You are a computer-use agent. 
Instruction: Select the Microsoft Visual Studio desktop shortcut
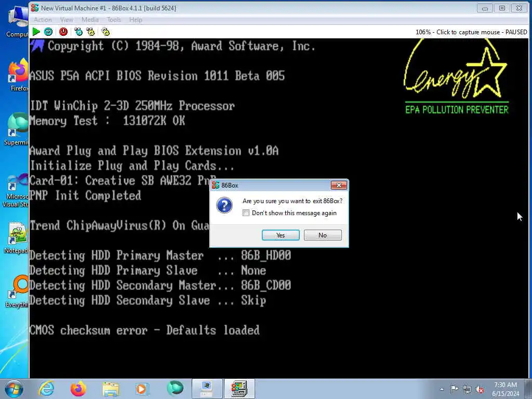(x=16, y=191)
